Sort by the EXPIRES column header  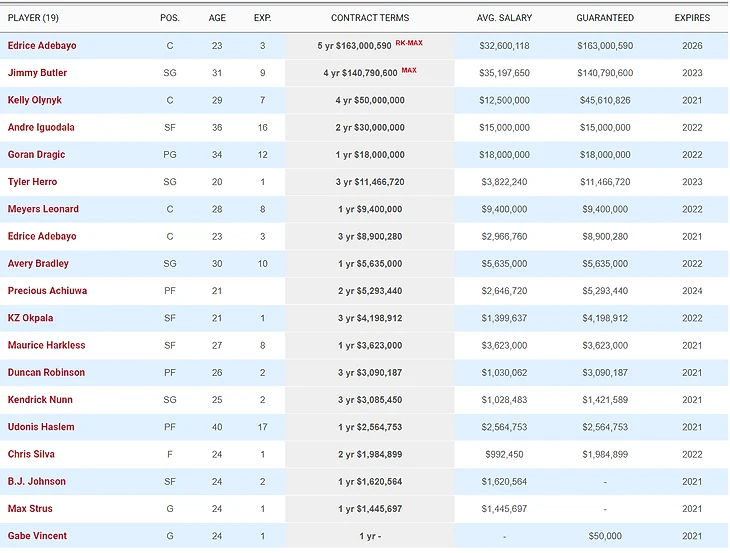(692, 18)
